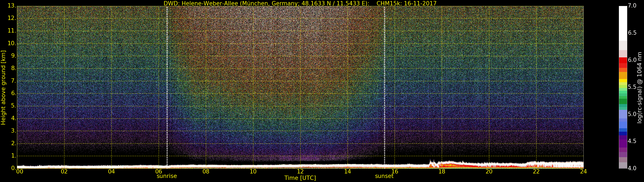Click the colorbar '5.5' value label
The width and height of the screenshot is (644, 182).
coord(632,87)
